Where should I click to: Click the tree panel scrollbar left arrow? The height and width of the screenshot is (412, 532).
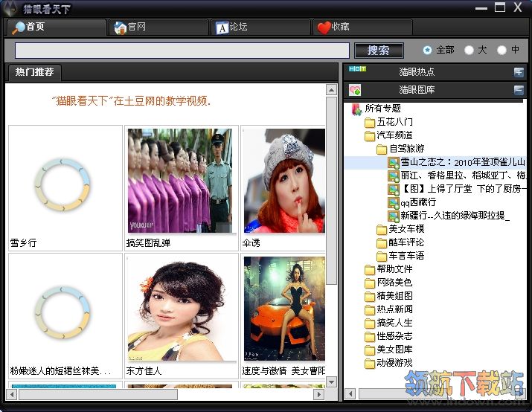tap(350, 393)
